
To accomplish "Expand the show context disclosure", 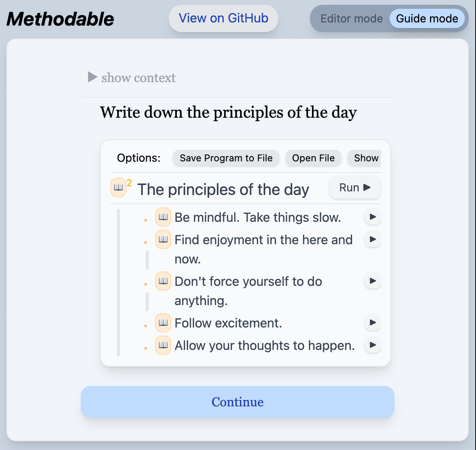I will 132,78.
